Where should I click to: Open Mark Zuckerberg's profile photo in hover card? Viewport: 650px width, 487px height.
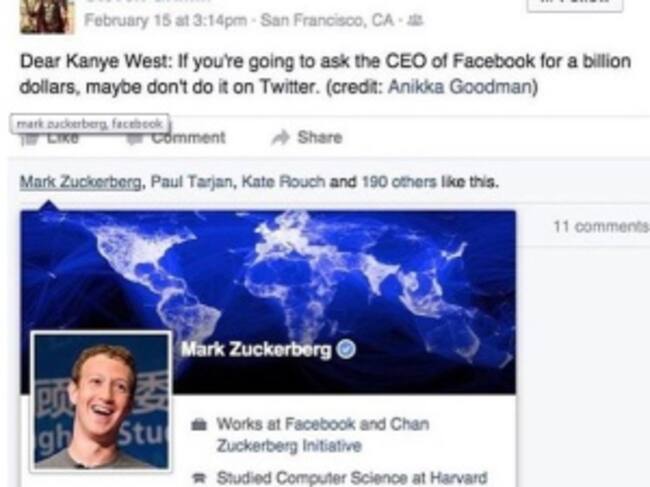[101, 400]
